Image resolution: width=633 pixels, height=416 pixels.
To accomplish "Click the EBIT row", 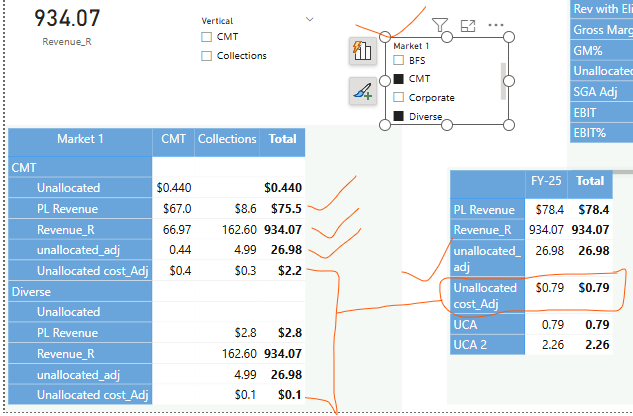I will tap(602, 113).
